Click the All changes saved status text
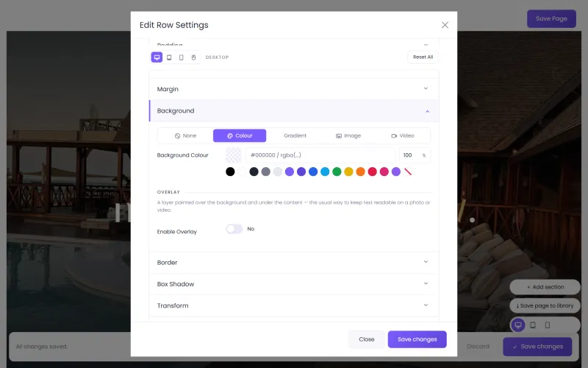This screenshot has height=368, width=588. tap(42, 346)
